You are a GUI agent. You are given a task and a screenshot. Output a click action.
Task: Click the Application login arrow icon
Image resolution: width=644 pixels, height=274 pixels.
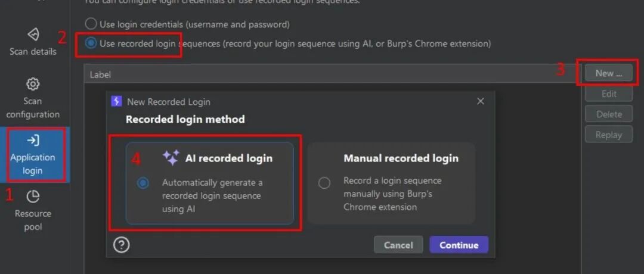(x=33, y=141)
